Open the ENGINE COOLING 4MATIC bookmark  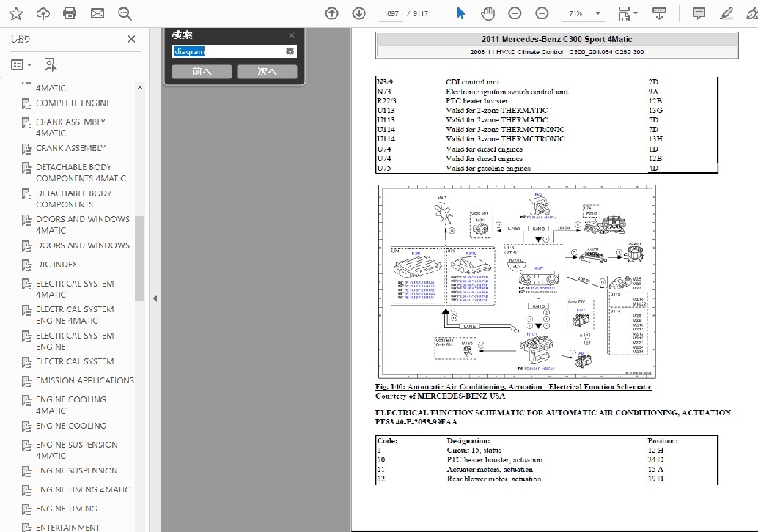click(70, 405)
